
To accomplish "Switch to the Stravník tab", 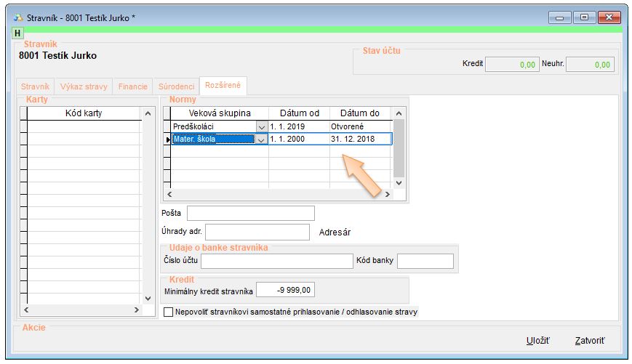I will pyautogui.click(x=35, y=86).
